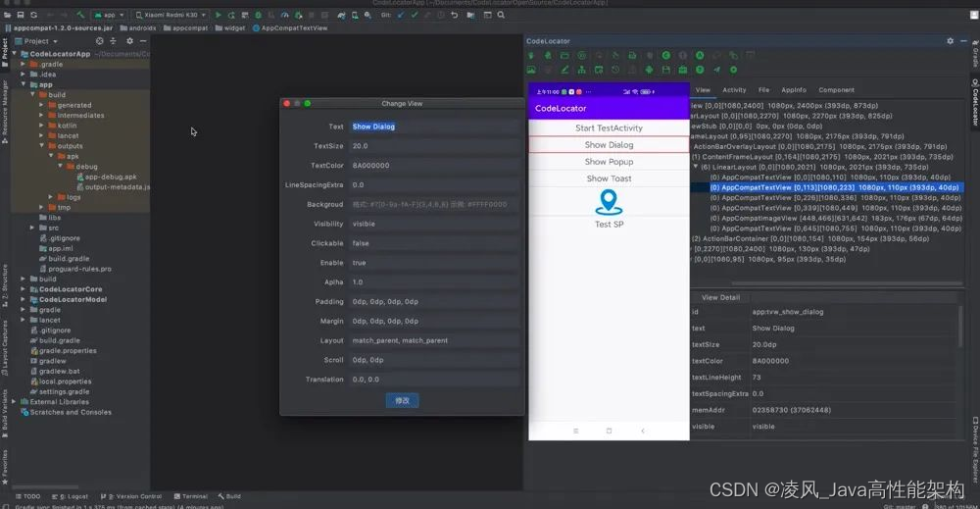Open the Version Control tool window
The width and height of the screenshot is (980, 509).
tap(131, 496)
